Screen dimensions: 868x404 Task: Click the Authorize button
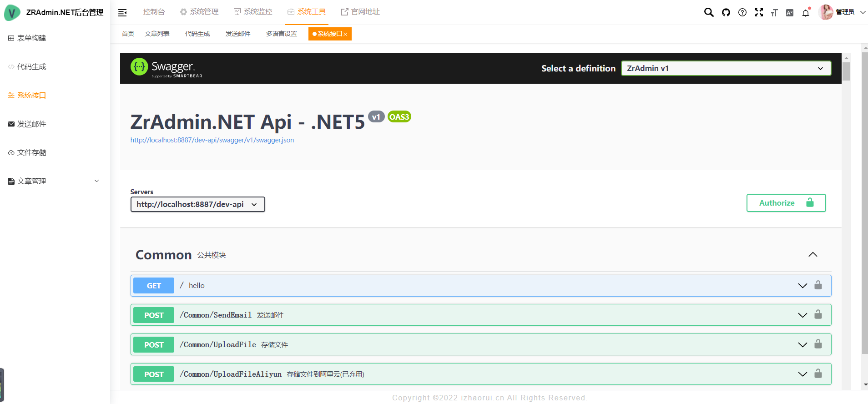[786, 203]
